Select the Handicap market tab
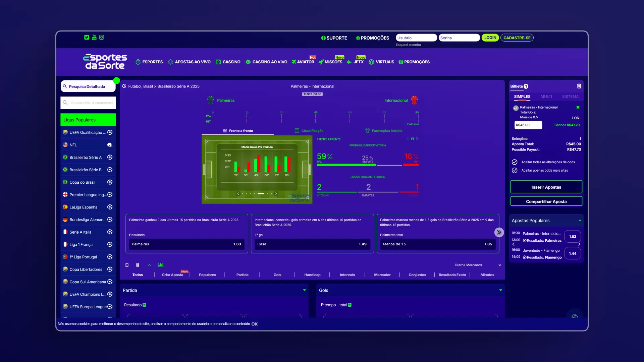The width and height of the screenshot is (644, 362). [312, 275]
